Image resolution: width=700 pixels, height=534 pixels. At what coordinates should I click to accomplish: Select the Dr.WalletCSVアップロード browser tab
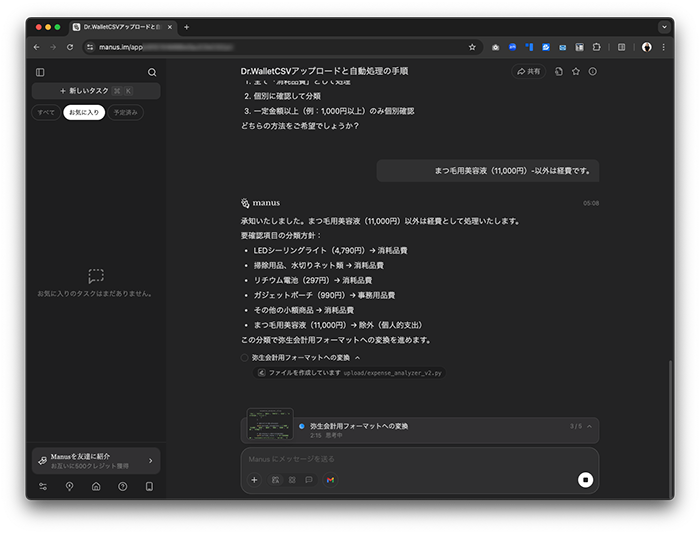(121, 27)
